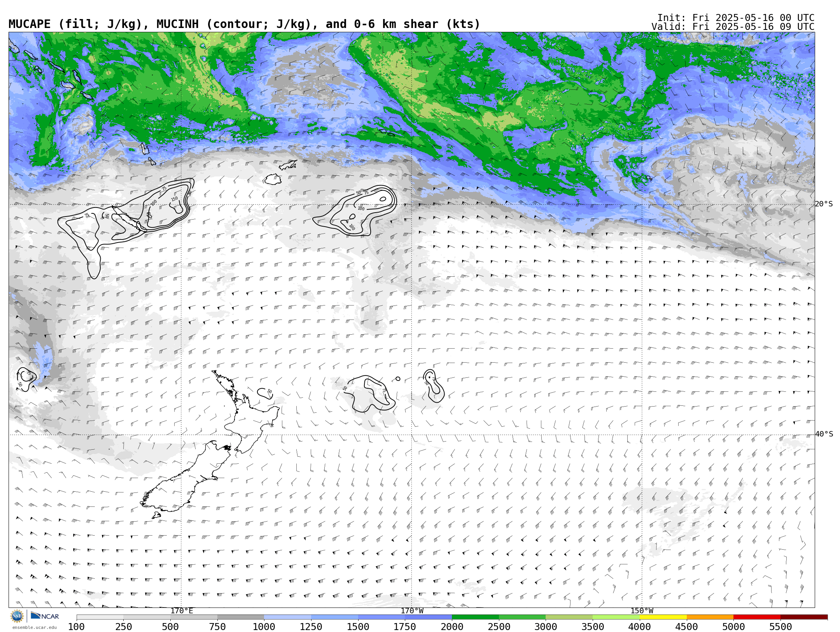The height and width of the screenshot is (632, 840).
Task: Click the 150°W longitude label
Action: coord(642,611)
